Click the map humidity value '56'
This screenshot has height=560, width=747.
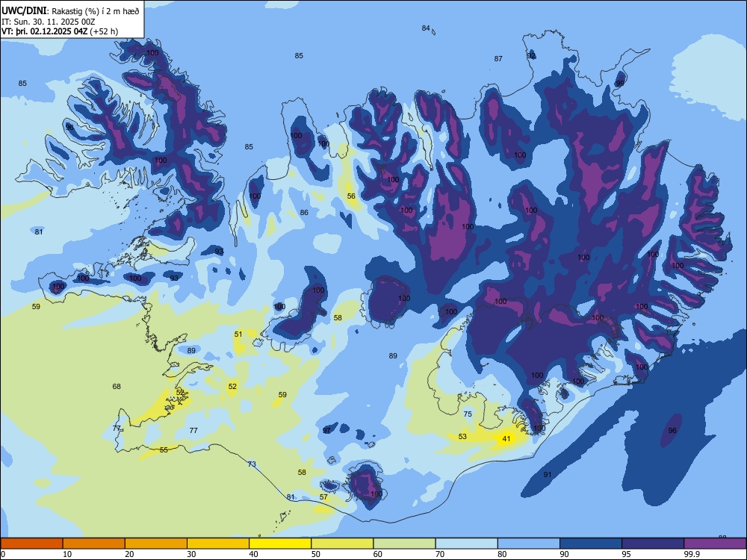pyautogui.click(x=351, y=196)
